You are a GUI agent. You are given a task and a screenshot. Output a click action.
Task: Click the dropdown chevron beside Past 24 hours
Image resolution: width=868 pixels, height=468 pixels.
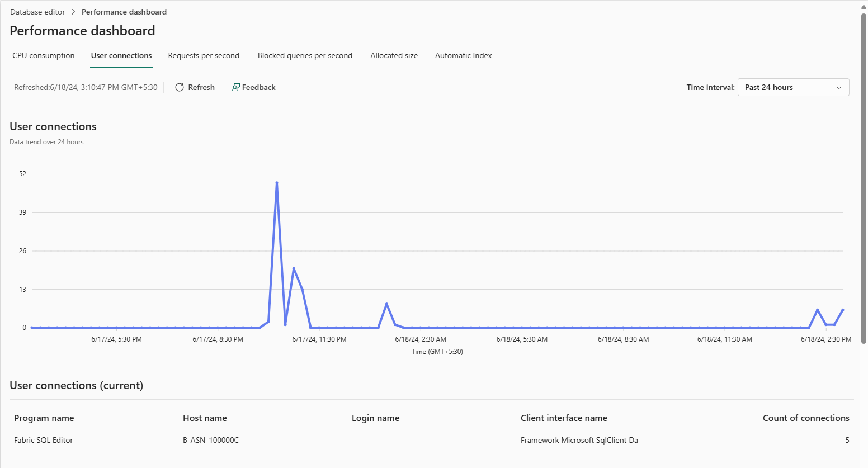[838, 88]
